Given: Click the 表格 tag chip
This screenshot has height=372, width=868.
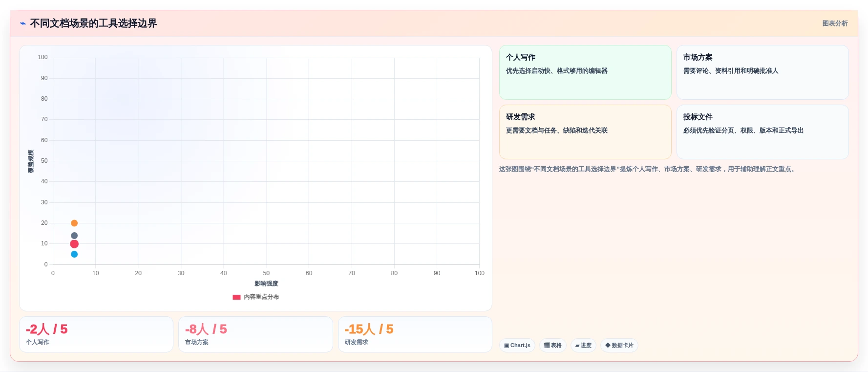Looking at the screenshot, I should tap(553, 345).
